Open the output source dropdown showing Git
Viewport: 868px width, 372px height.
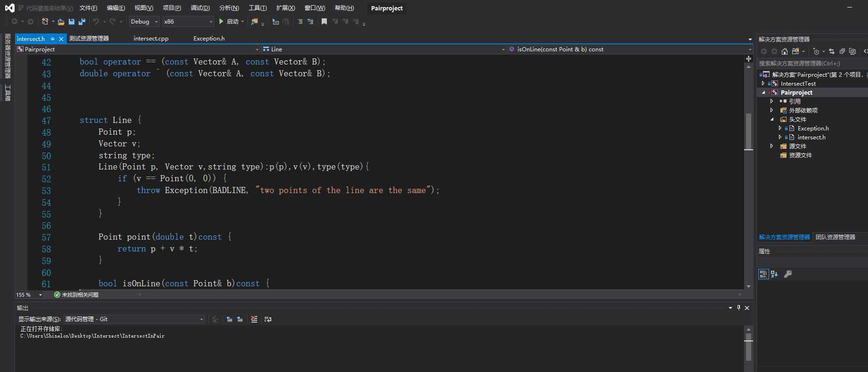point(134,319)
